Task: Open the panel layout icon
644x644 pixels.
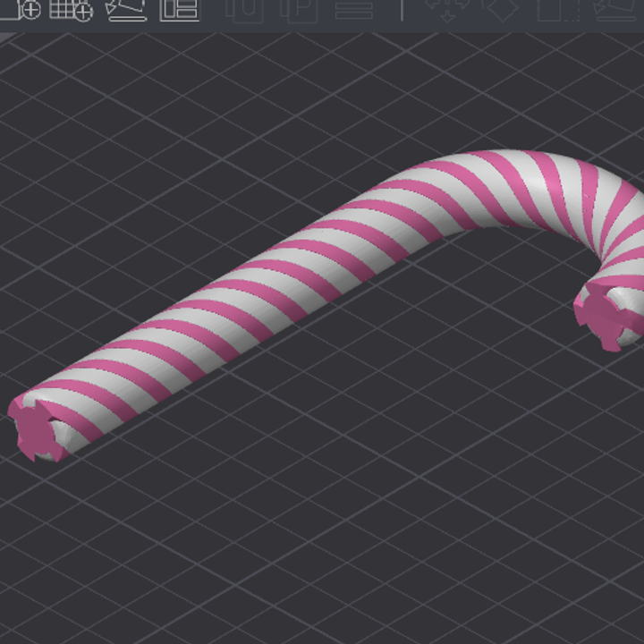Action: click(x=180, y=8)
